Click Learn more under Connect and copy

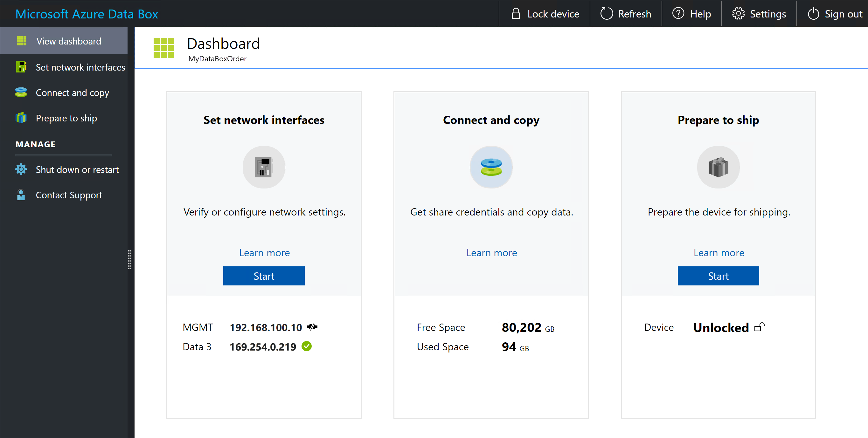pos(491,252)
